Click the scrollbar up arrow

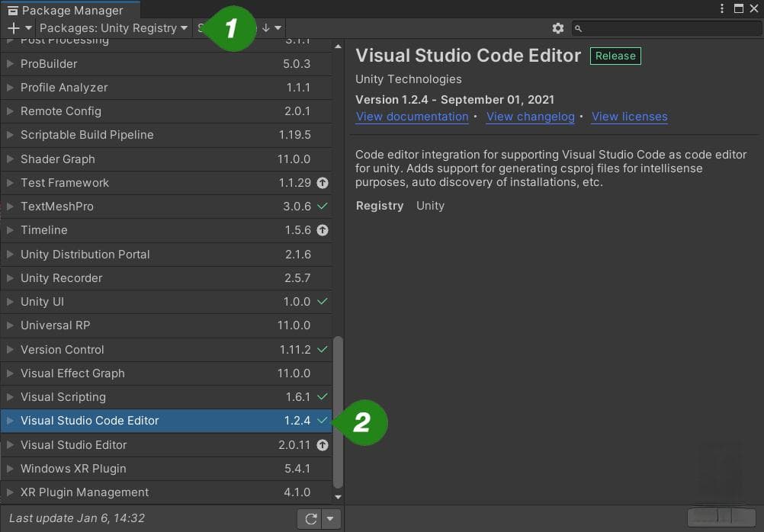[338, 46]
